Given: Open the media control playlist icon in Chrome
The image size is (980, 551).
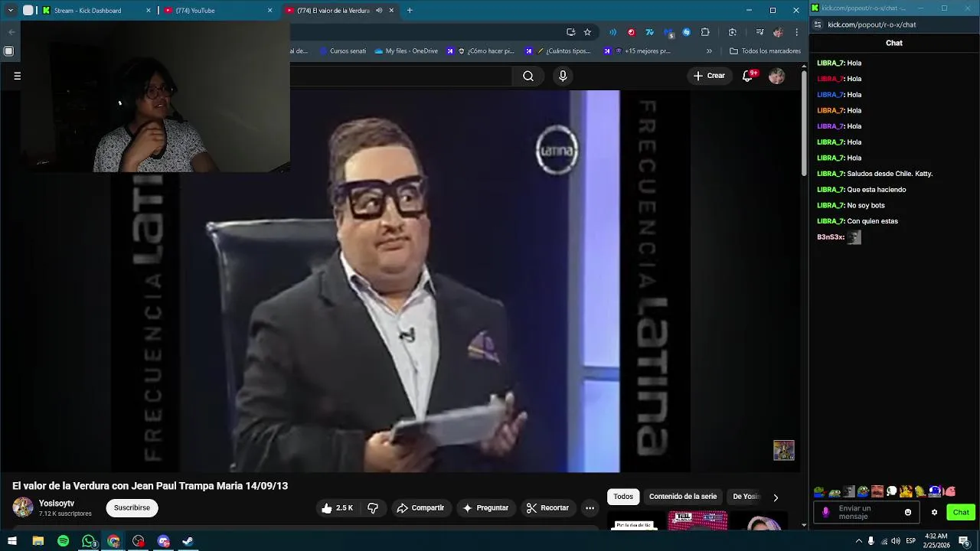Looking at the screenshot, I should pyautogui.click(x=759, y=32).
